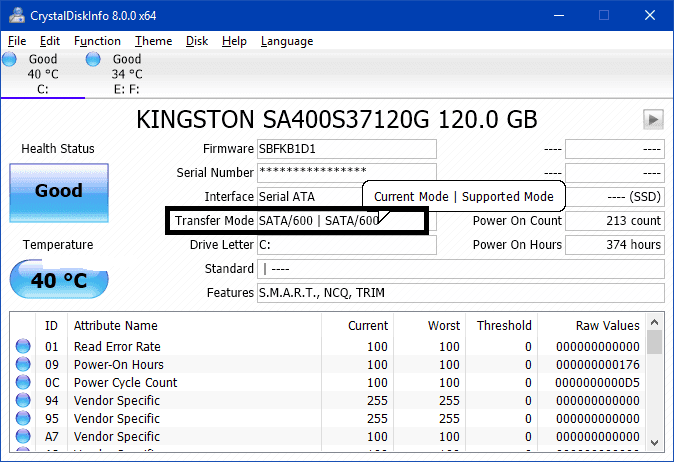Click the masked Serial Number field
Screen dimensions: 674x462
click(346, 173)
